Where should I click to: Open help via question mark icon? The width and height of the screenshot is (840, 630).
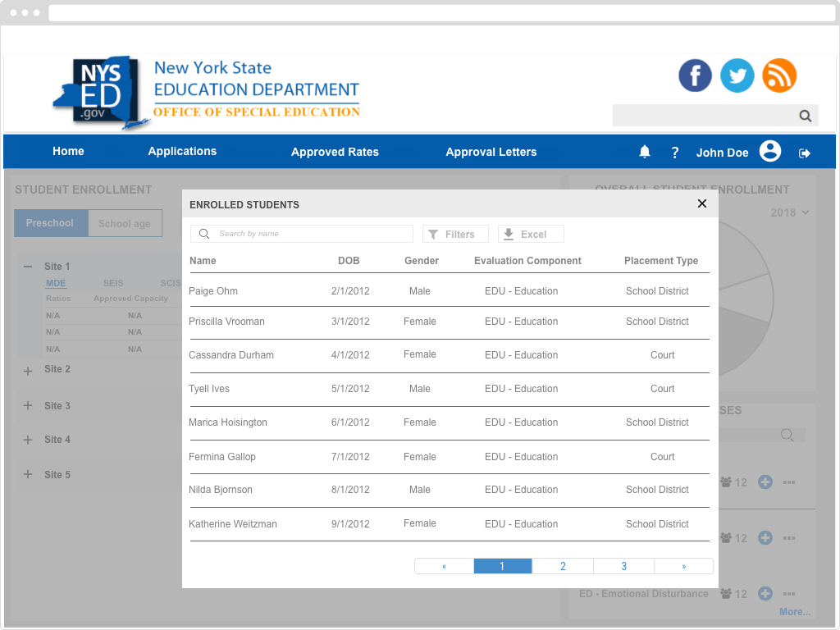pyautogui.click(x=675, y=153)
